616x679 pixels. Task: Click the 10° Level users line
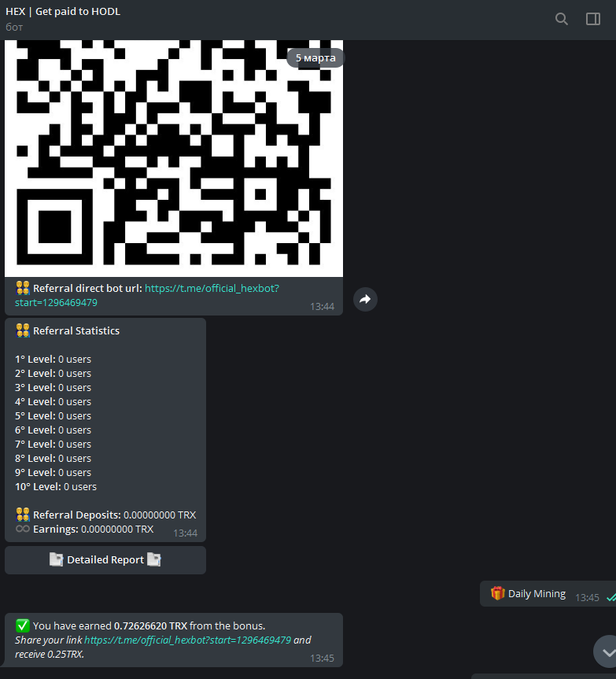pos(56,487)
